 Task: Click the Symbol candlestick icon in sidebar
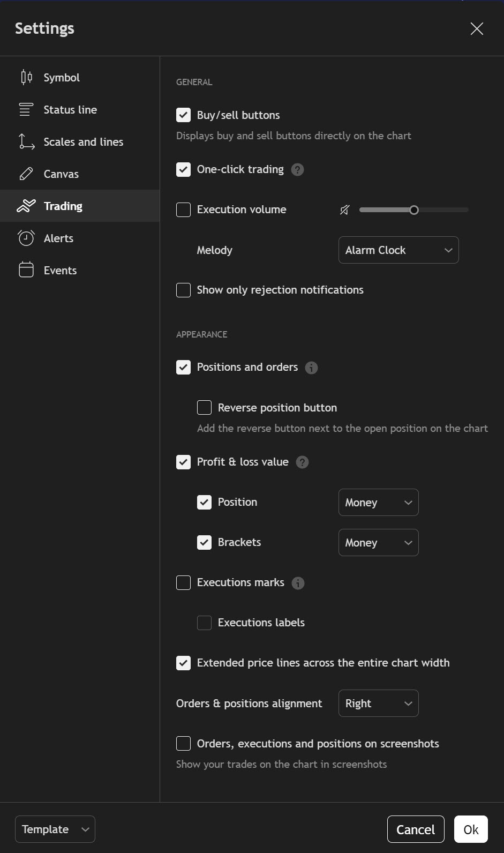26,78
